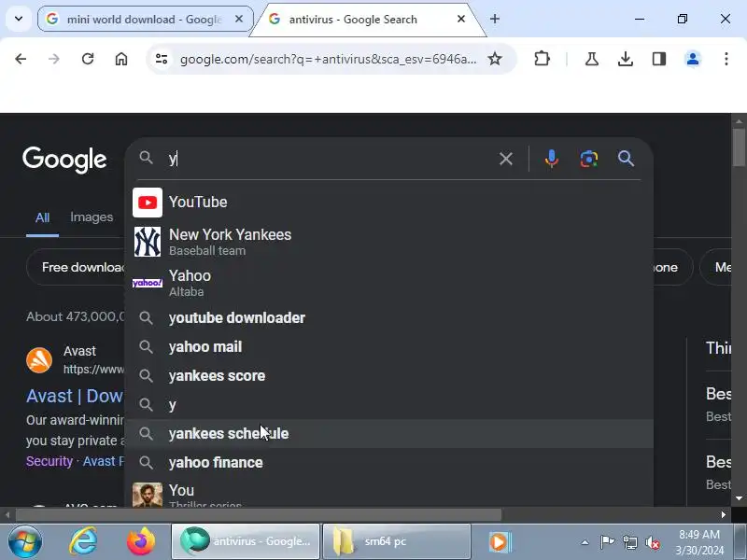Click the Google logo

(x=64, y=160)
